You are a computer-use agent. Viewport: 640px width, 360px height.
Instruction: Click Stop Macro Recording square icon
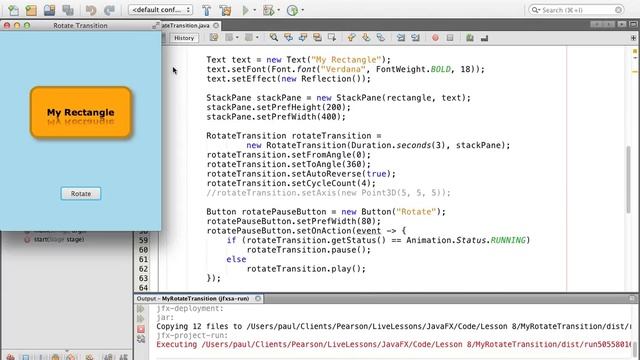(450, 38)
